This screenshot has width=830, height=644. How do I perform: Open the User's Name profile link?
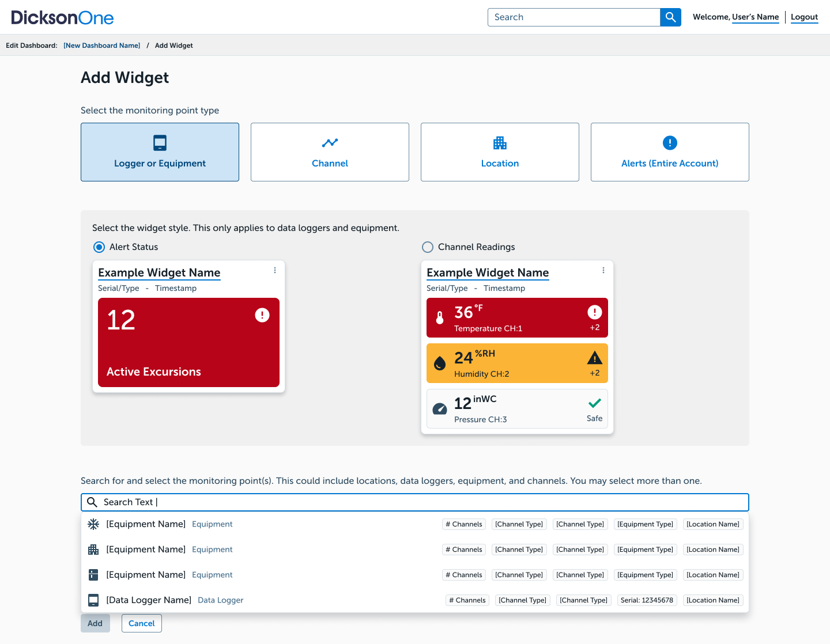pos(756,17)
